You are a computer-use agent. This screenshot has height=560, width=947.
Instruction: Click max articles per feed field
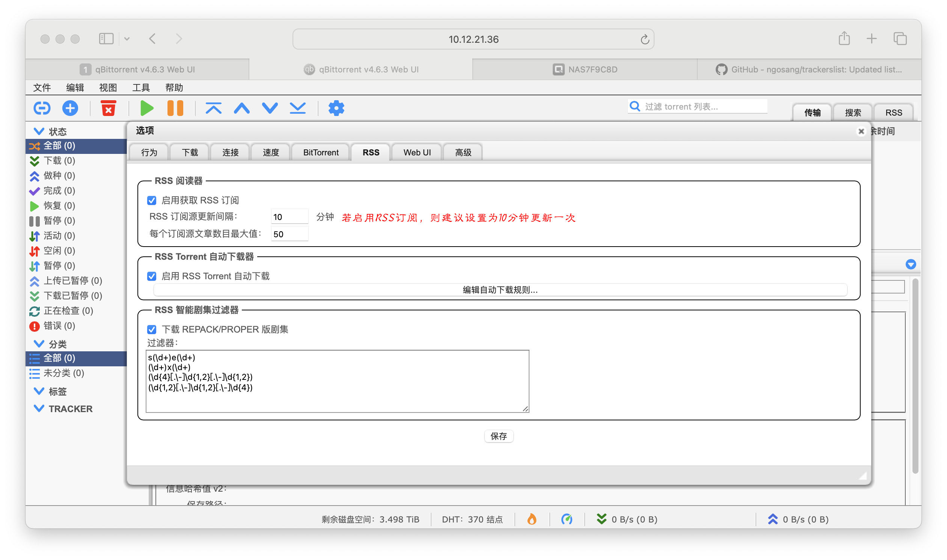point(290,234)
